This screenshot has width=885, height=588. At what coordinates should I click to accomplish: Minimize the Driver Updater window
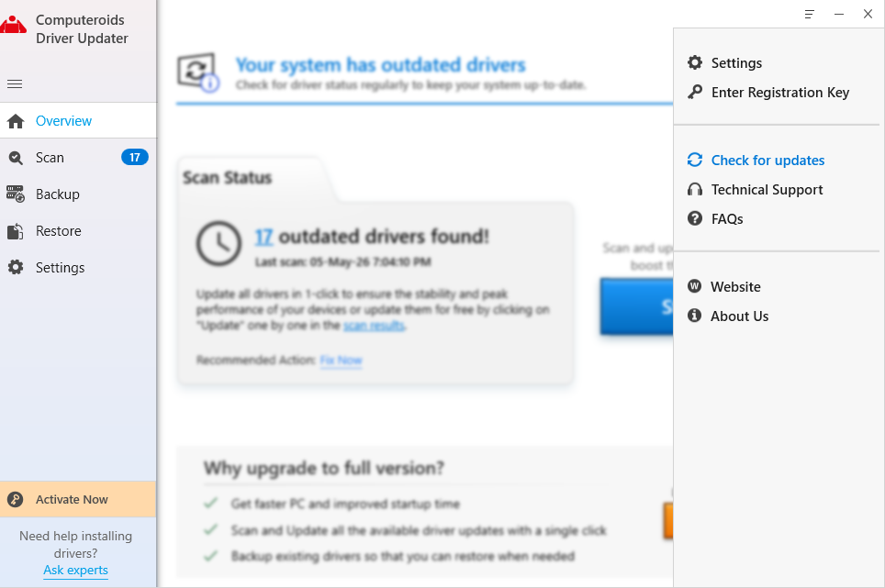(x=839, y=14)
